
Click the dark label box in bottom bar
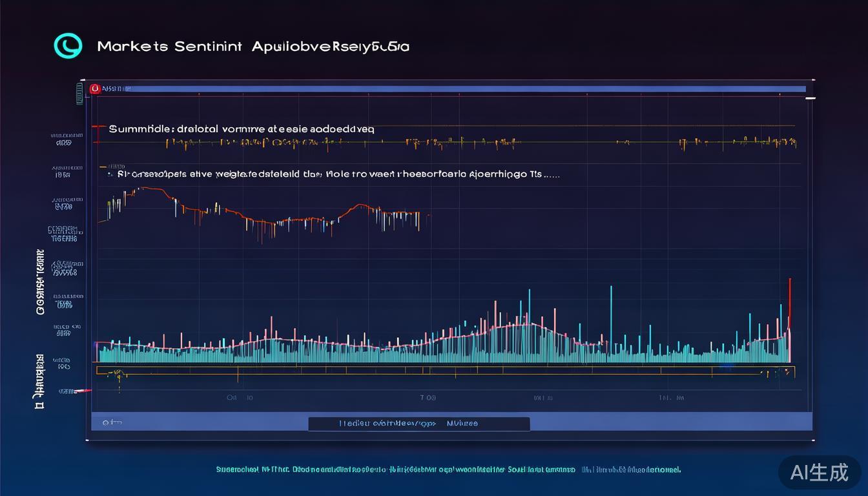[418, 424]
